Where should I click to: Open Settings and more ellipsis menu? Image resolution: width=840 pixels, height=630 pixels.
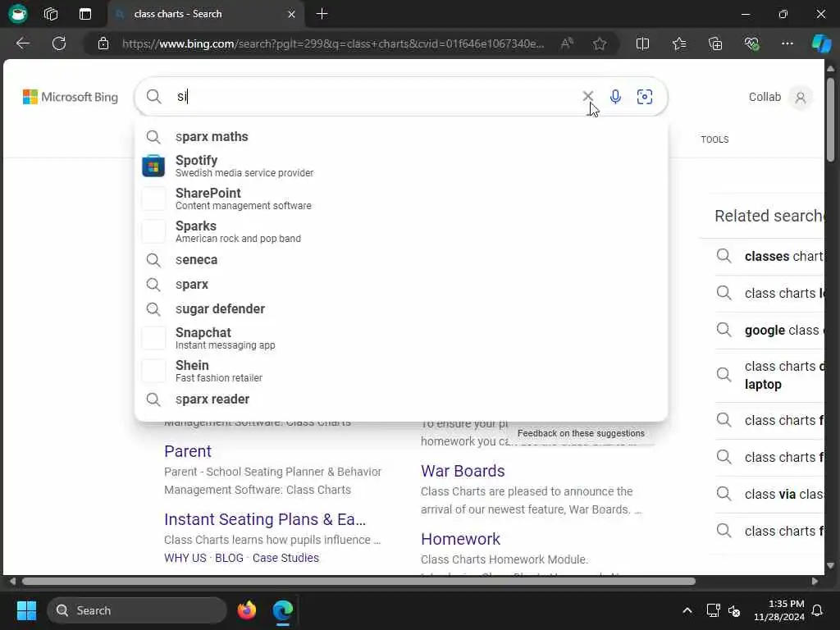click(x=787, y=43)
